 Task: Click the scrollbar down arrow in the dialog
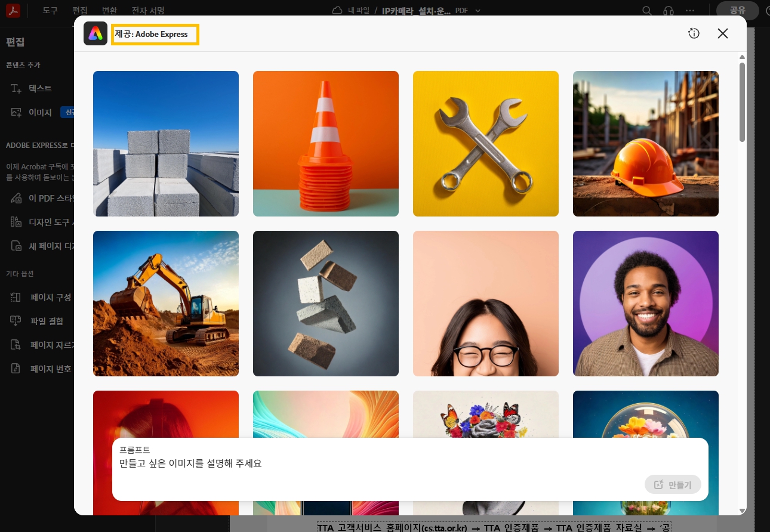[x=742, y=511]
